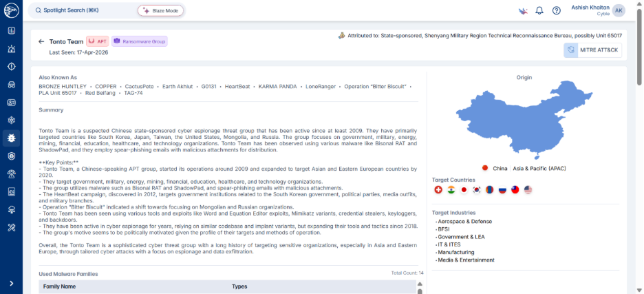644x294 pixels.
Task: Open the AK user avatar menu
Action: coord(618,11)
